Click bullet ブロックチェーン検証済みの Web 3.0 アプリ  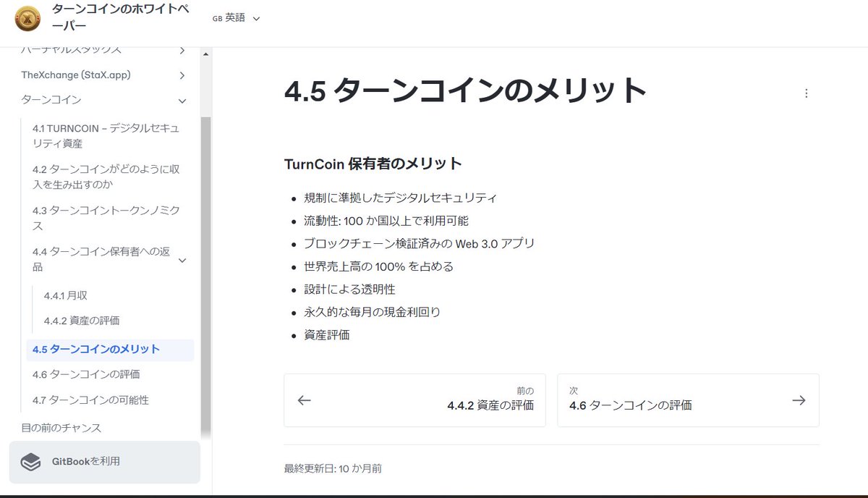420,243
